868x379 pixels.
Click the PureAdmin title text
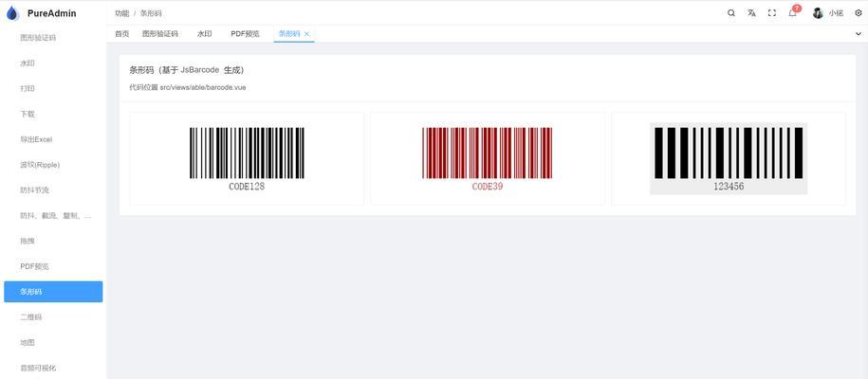tap(52, 13)
